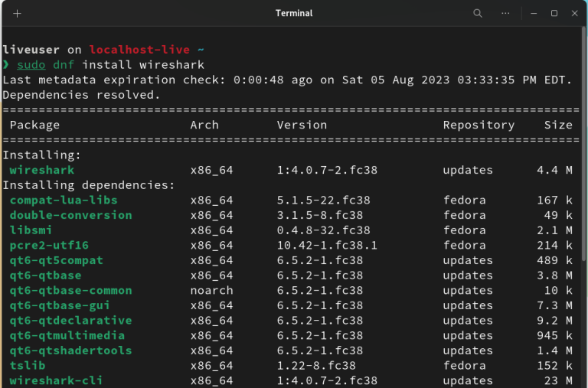Click the 'tslib' package entry
The image size is (588, 388).
tap(28, 365)
